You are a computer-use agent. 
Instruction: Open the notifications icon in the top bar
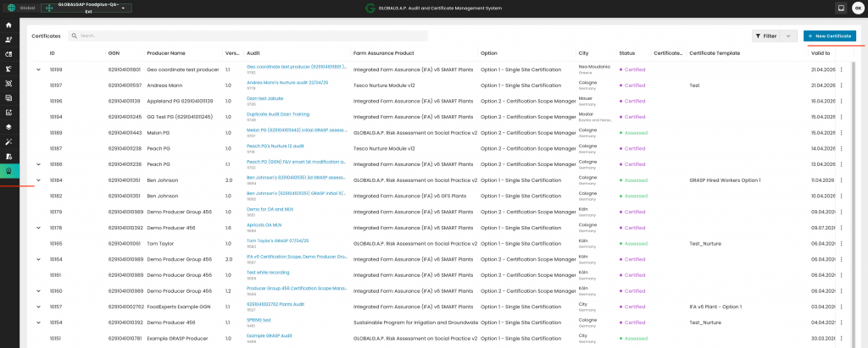pyautogui.click(x=841, y=8)
